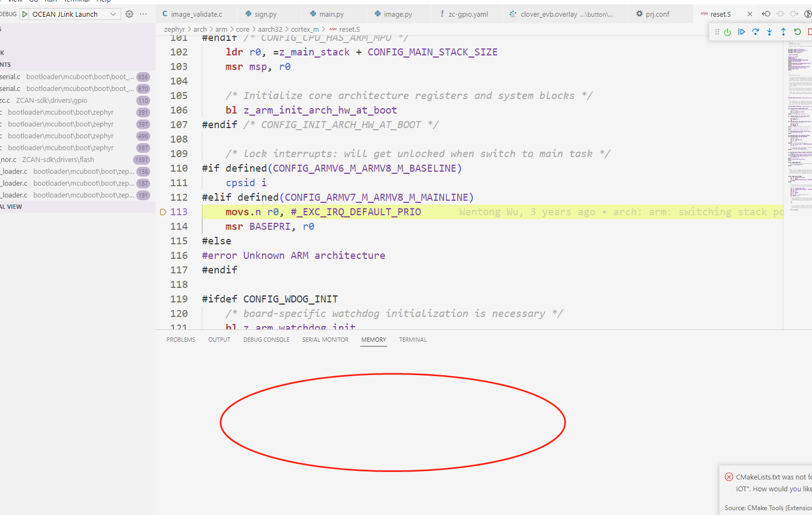Click the aarch32 breadcrumb segment

tap(270, 29)
